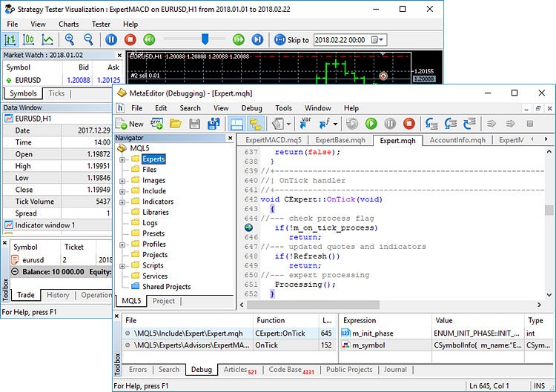
Task: Open the styler dropdown arrow in MetaEditor
Action: click(288, 124)
